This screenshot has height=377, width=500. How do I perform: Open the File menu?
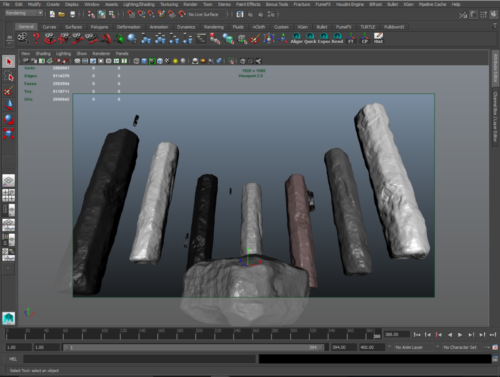6,4
